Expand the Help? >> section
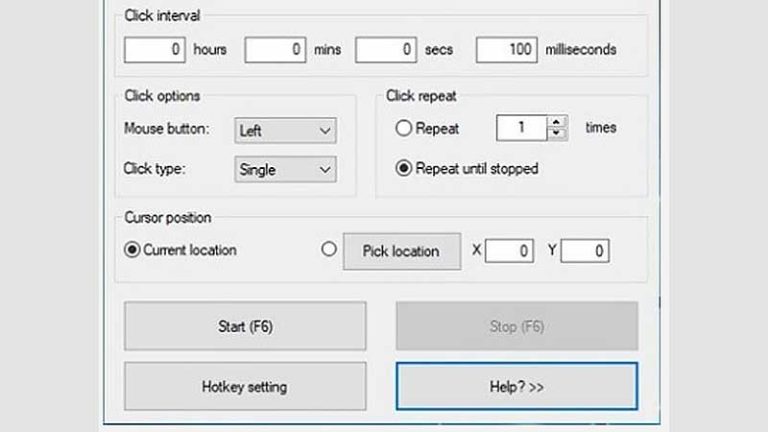 [516, 386]
